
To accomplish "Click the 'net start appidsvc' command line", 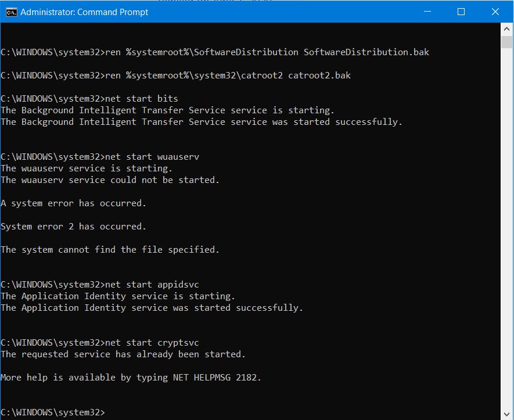I will point(100,285).
